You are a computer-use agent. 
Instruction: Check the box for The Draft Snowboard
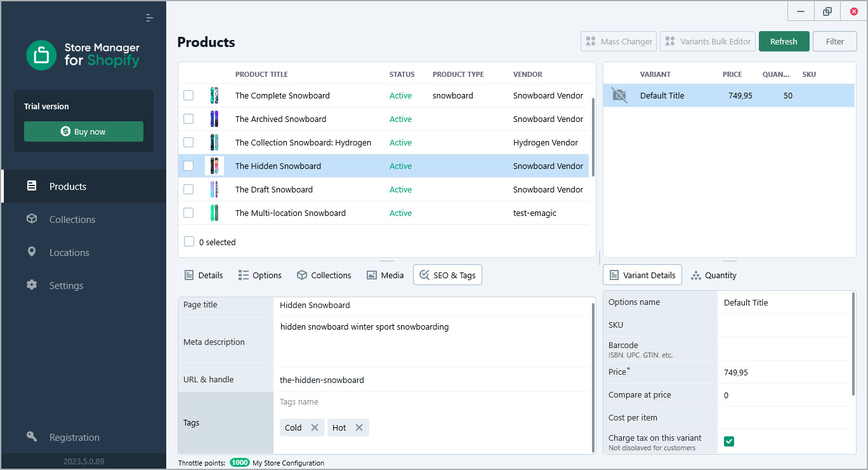point(188,189)
